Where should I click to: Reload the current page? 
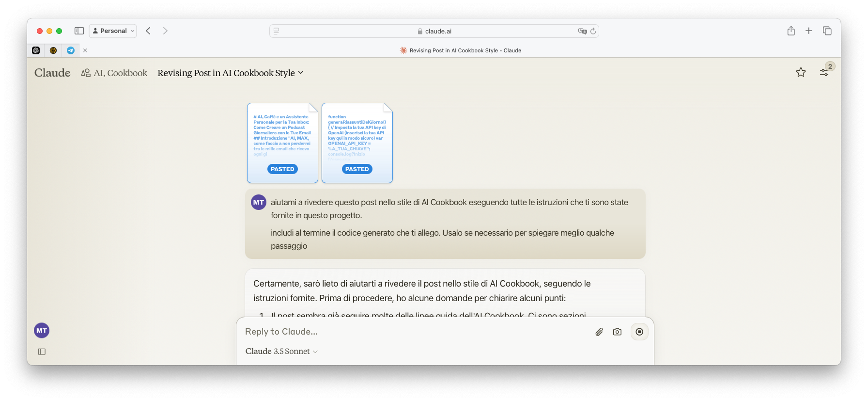tap(593, 31)
